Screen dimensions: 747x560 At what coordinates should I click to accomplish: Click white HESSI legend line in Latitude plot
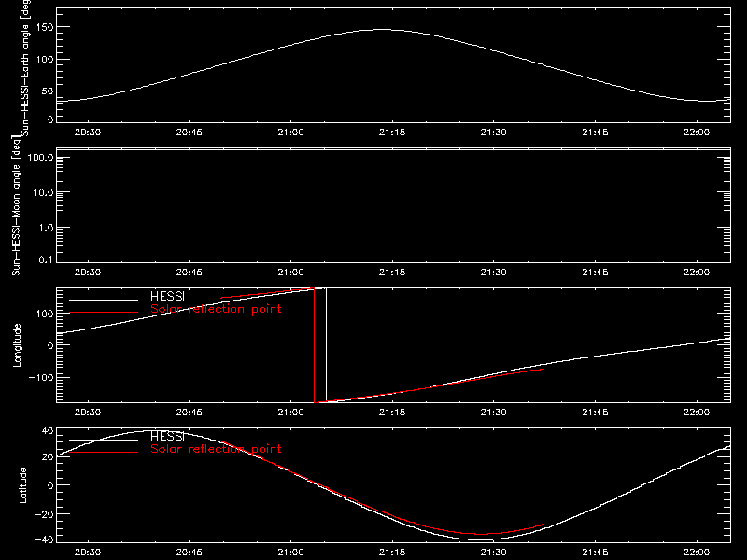tap(104, 440)
